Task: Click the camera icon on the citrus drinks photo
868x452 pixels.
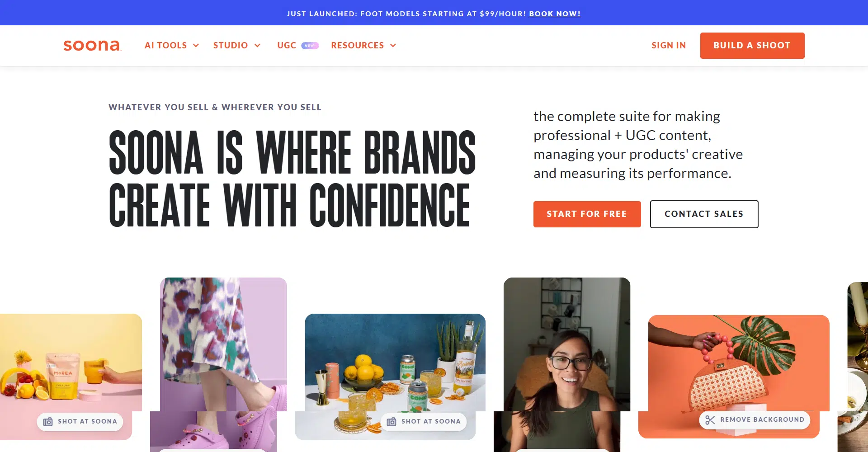Action: 392,422
